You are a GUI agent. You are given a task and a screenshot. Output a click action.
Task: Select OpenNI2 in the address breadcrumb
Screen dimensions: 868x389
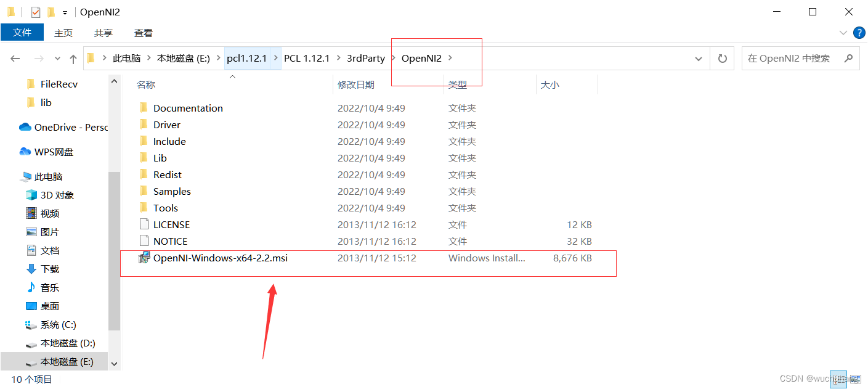[x=421, y=59]
